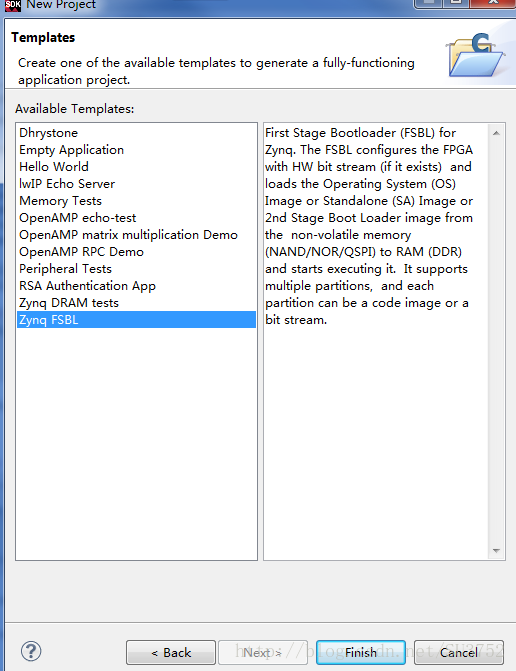Image resolution: width=516 pixels, height=671 pixels.
Task: Click the description scrollbar down arrow
Action: [x=496, y=550]
